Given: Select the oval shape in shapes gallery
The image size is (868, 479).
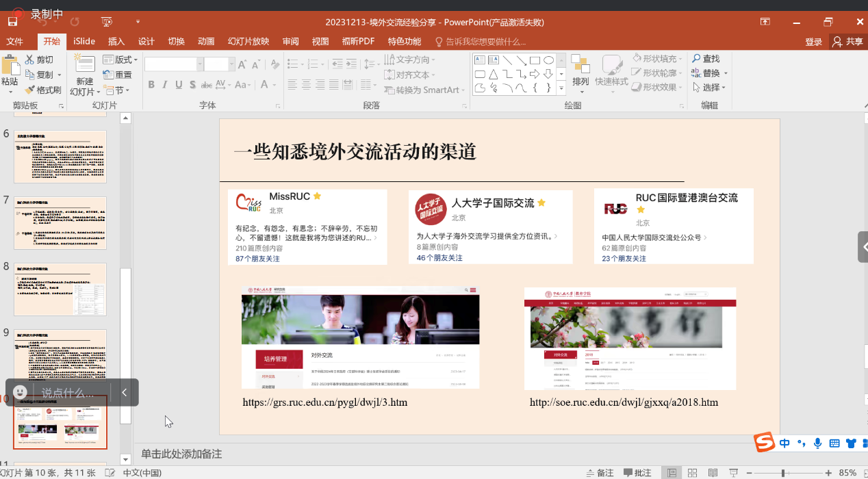Looking at the screenshot, I should 548,60.
